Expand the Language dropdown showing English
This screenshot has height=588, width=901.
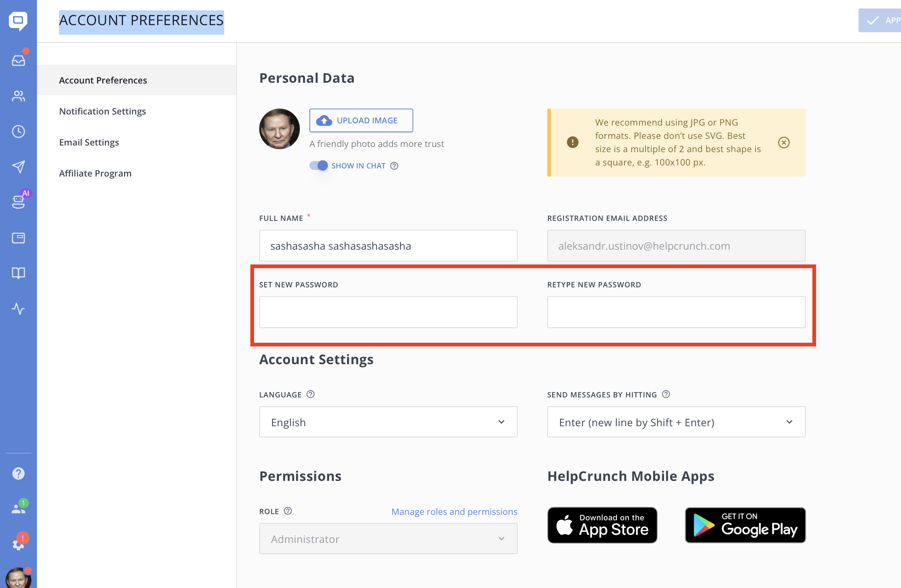pos(388,422)
